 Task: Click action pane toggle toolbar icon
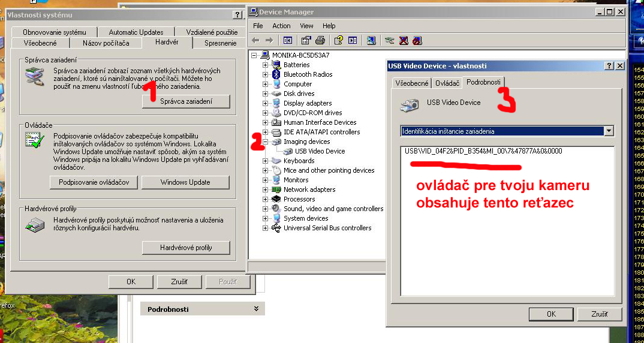pyautogui.click(x=353, y=40)
